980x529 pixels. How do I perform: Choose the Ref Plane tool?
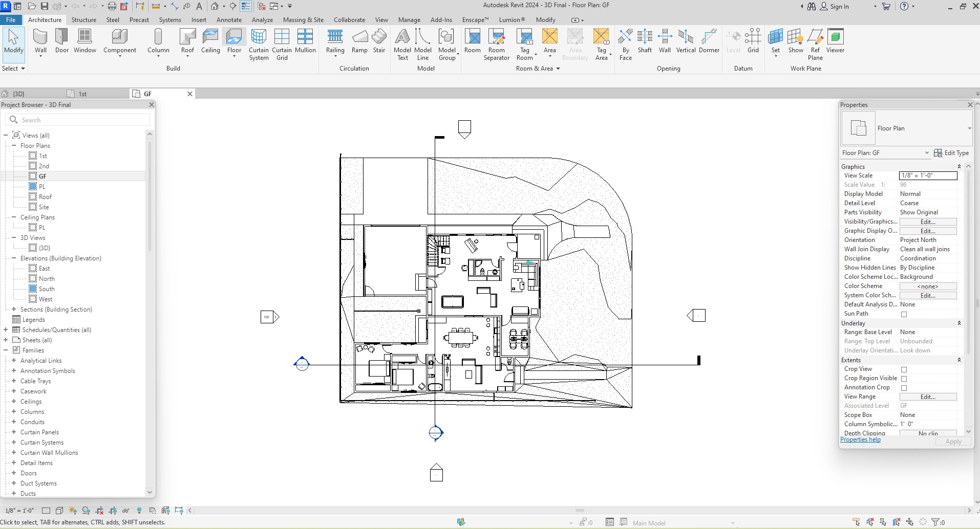pyautogui.click(x=815, y=45)
